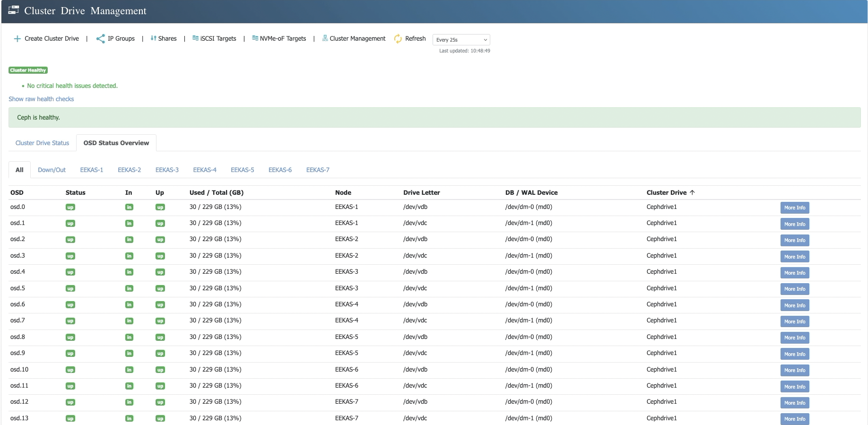Click More Info for osd.6
The width and height of the screenshot is (868, 425).
coord(795,305)
